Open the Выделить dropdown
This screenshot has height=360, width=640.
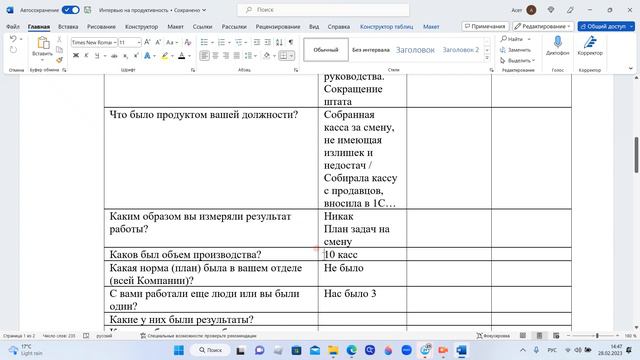pyautogui.click(x=517, y=60)
